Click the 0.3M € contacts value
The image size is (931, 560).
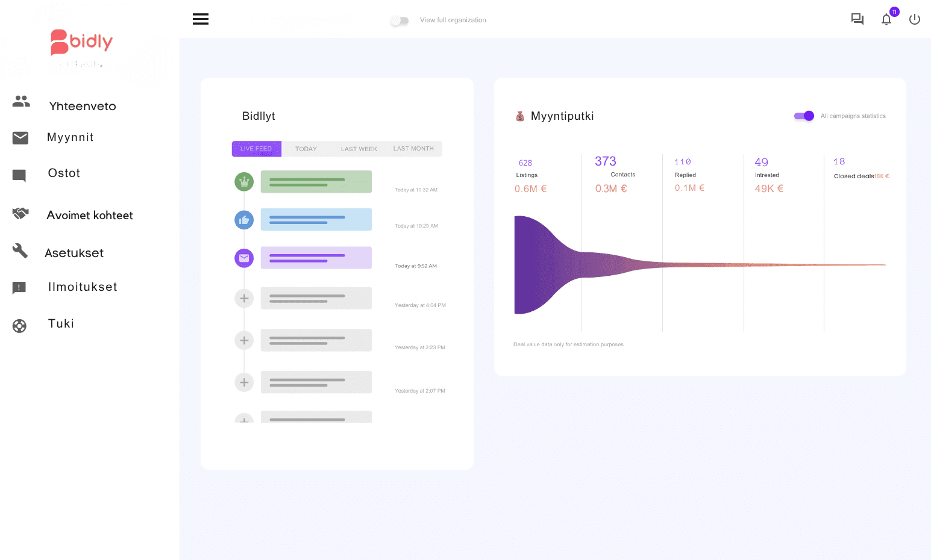[612, 188]
